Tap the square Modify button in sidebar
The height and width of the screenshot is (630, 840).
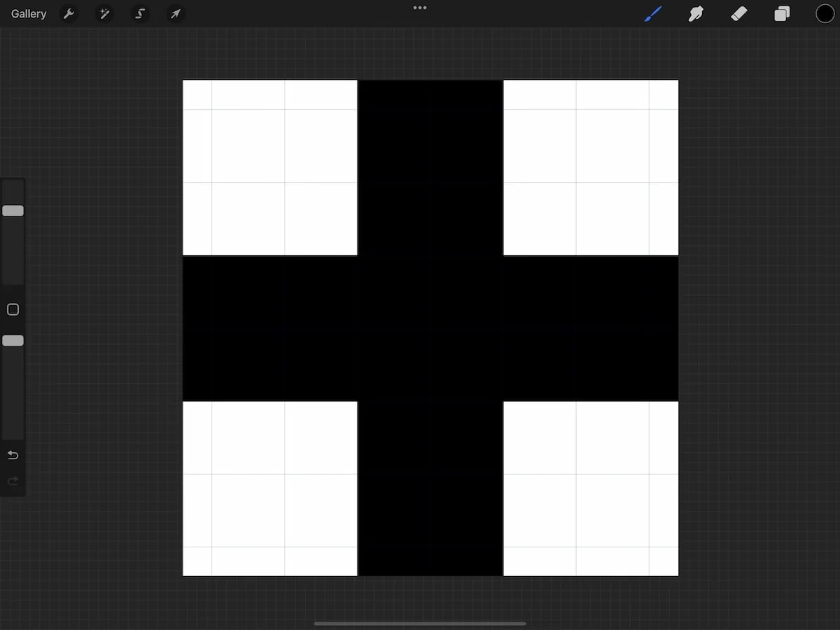coord(13,309)
